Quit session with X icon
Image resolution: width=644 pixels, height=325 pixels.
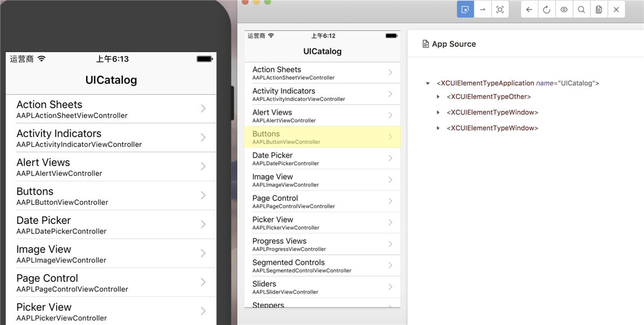tap(616, 10)
